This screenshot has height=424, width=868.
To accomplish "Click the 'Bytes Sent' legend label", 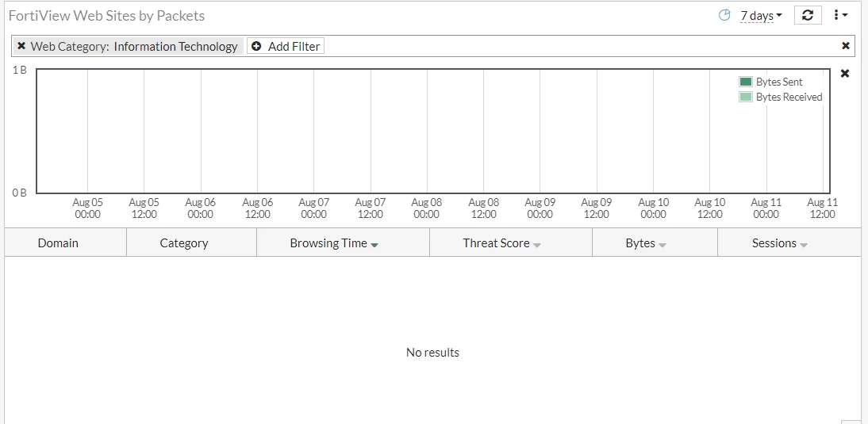I will [x=779, y=82].
